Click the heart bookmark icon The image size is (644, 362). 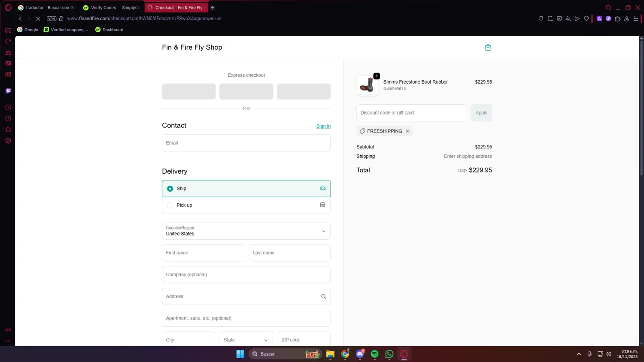click(586, 18)
